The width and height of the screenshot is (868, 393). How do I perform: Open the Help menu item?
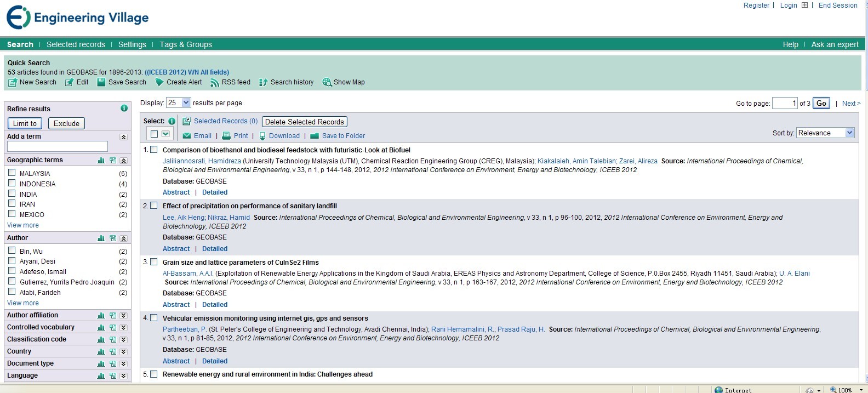tap(790, 44)
